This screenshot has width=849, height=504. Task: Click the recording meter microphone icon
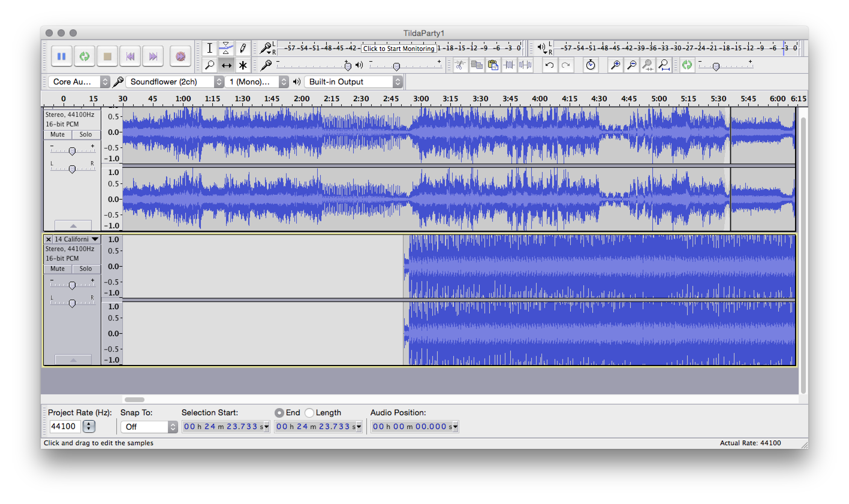pos(266,48)
